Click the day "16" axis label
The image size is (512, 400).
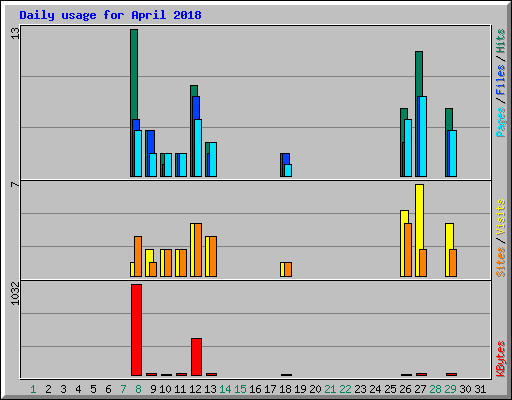255,389
